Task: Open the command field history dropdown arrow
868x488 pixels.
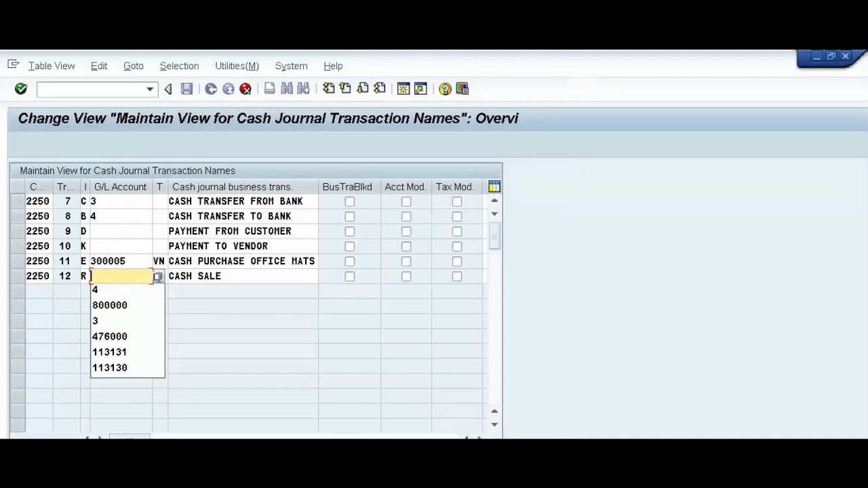Action: pyautogui.click(x=150, y=89)
